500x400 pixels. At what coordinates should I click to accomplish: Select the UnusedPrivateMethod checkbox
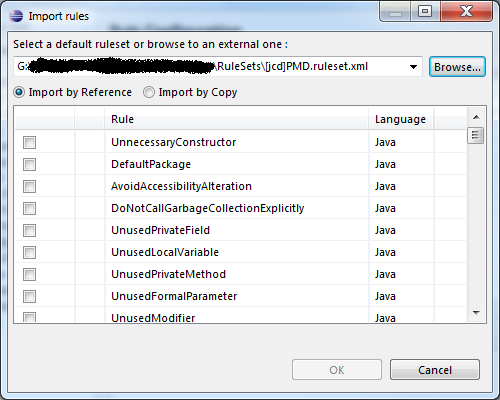[x=29, y=274]
